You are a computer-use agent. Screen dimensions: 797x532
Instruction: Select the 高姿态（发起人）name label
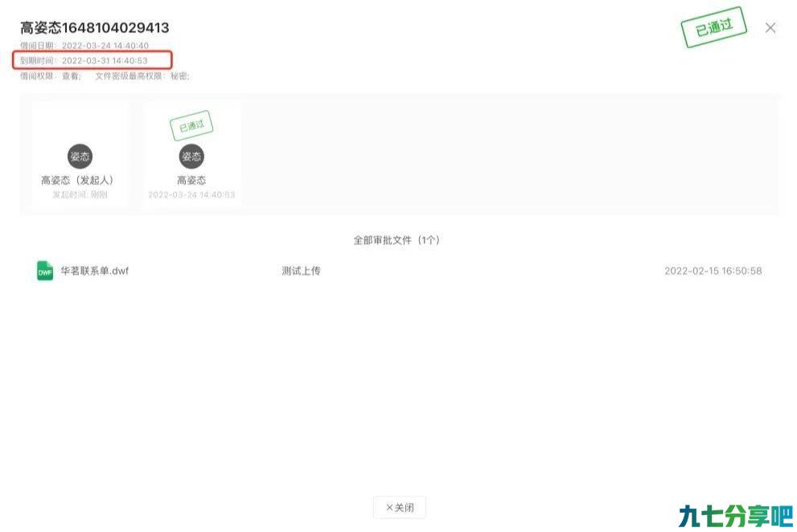click(77, 180)
